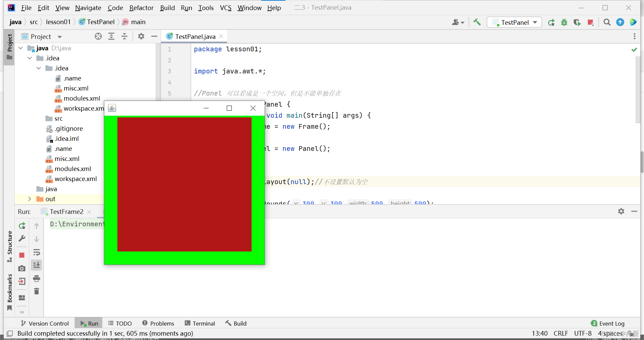
Task: Select opened file locate target icon
Action: (98, 37)
